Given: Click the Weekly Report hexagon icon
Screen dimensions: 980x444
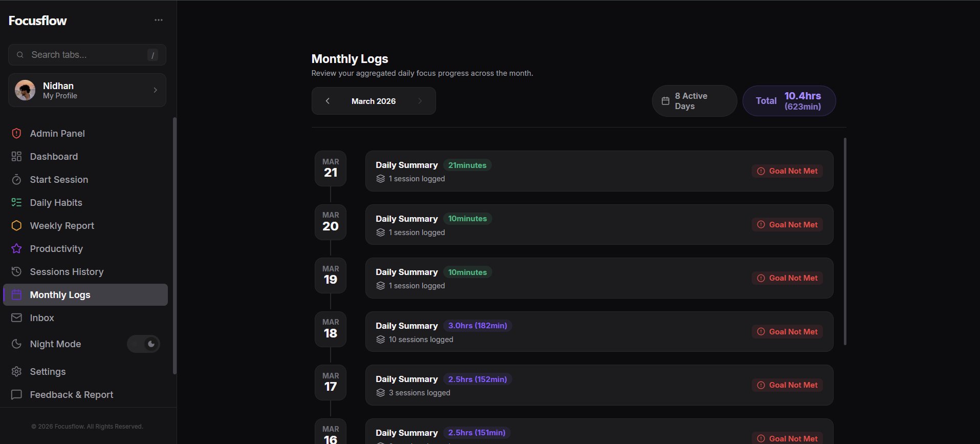Looking at the screenshot, I should (x=16, y=226).
